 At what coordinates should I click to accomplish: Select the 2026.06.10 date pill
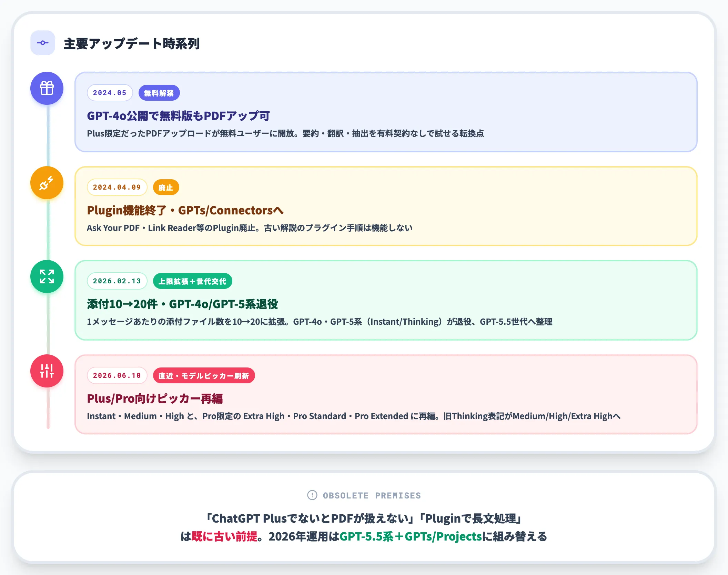pyautogui.click(x=117, y=375)
